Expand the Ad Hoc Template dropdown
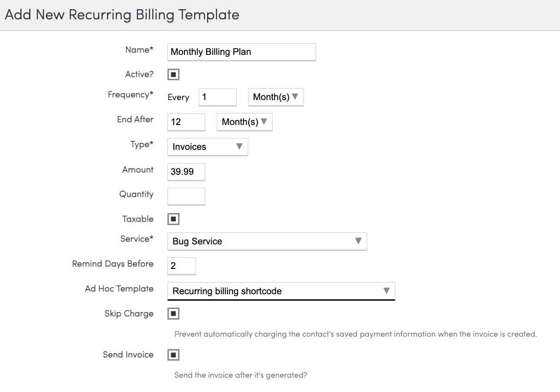560x392 pixels. [x=281, y=291]
